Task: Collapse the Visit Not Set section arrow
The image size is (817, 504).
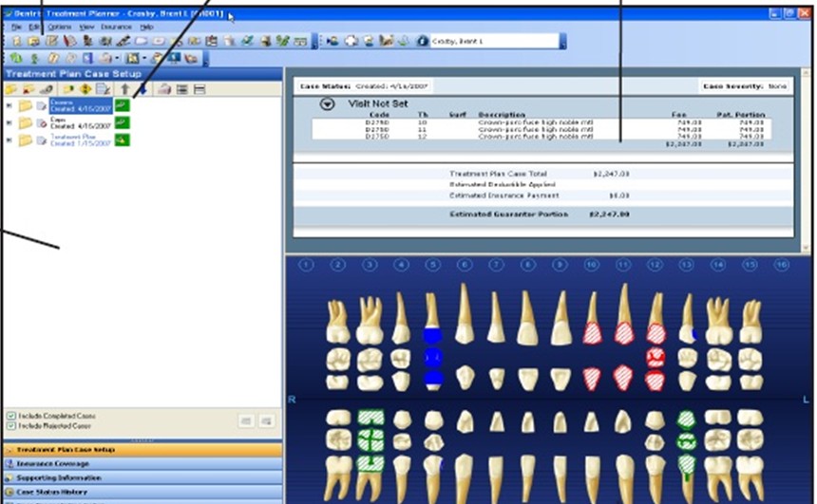Action: pos(327,104)
